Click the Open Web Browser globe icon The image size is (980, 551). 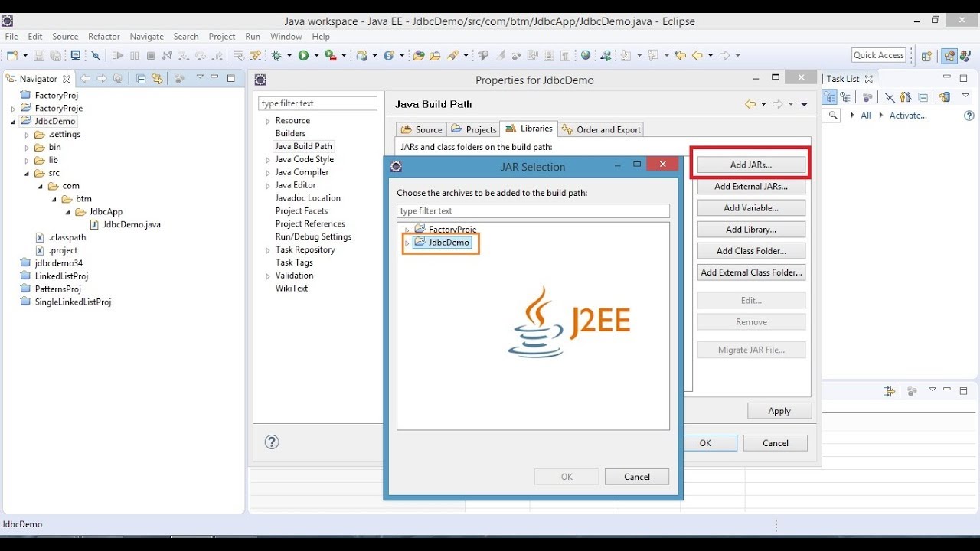coord(586,55)
